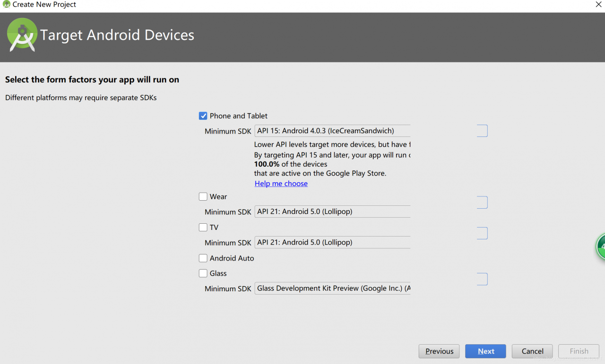
Task: Click the Android Studio logo in header
Action: [22, 35]
